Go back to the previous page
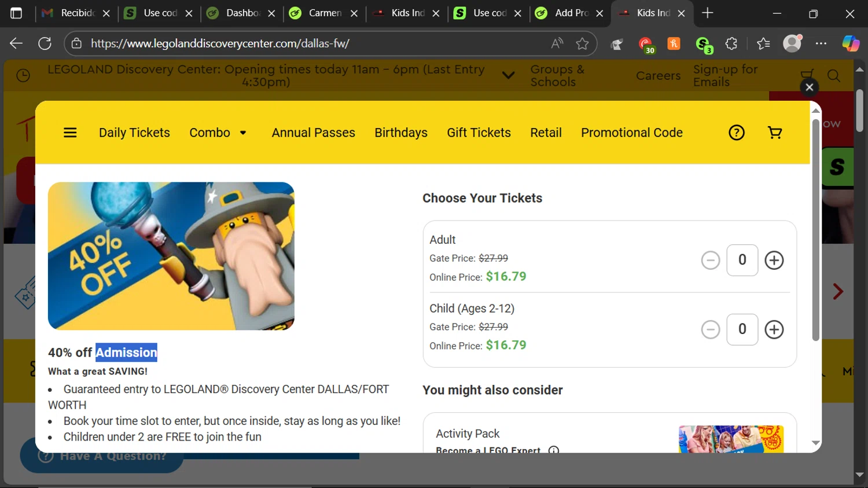The width and height of the screenshot is (868, 488). tap(16, 43)
